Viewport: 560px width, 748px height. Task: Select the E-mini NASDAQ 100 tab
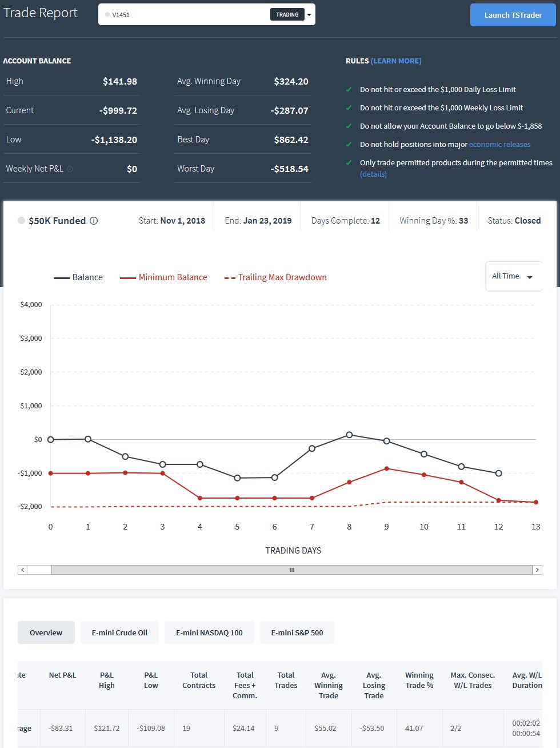tap(209, 632)
